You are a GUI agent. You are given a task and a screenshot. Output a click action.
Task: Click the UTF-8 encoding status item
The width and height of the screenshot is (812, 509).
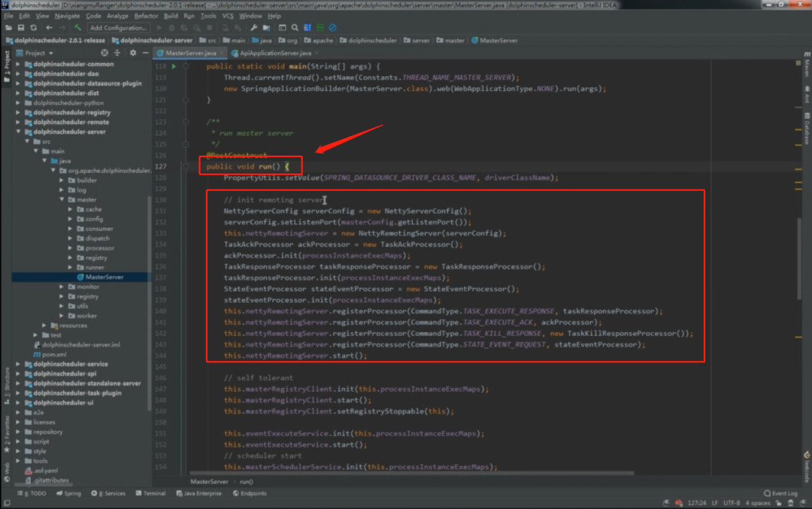point(732,503)
